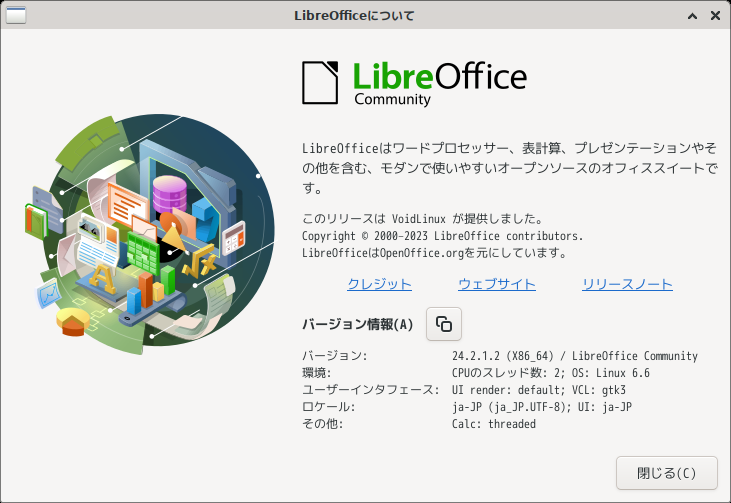
Task: Click the バージョン情報(A) heading label
Action: pyautogui.click(x=358, y=324)
